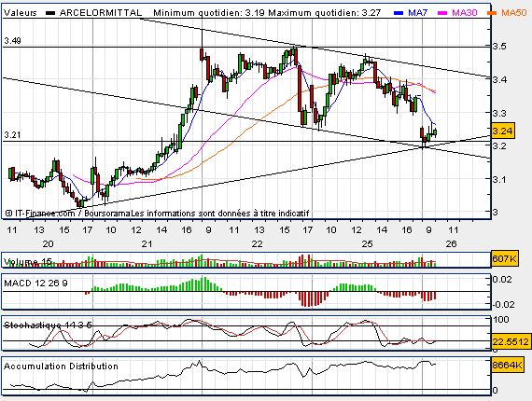Click the 'Maximum quotidien: 3.27' text
The height and width of the screenshot is (401, 532).
pyautogui.click(x=325, y=13)
